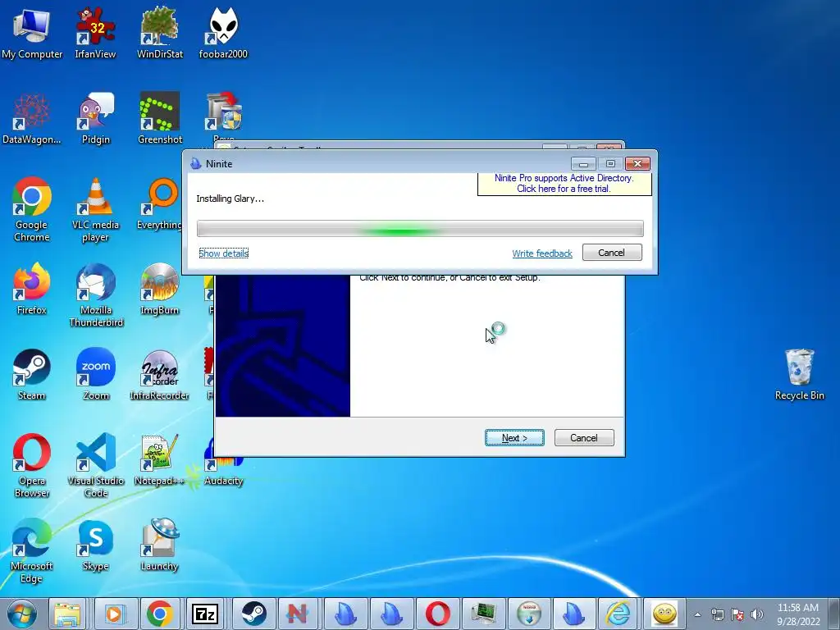Click the Ninite Pro free trial banner
Viewport: 840px width, 630px height.
[x=564, y=183]
